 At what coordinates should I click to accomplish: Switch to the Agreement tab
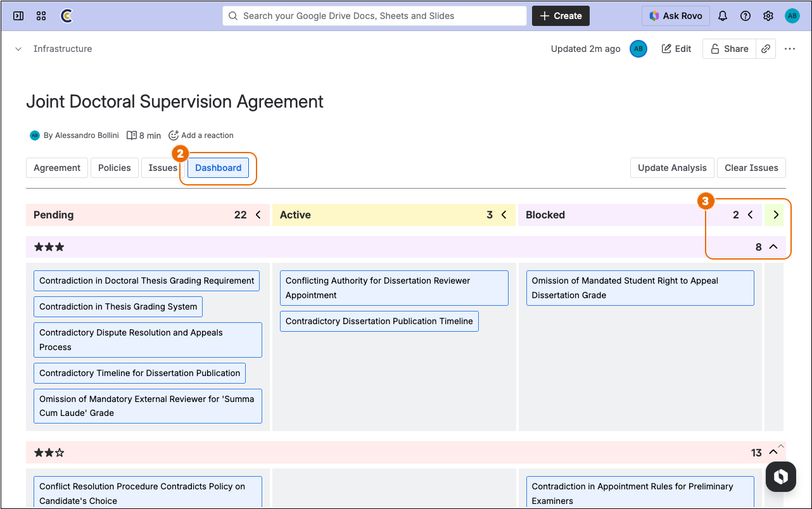57,168
